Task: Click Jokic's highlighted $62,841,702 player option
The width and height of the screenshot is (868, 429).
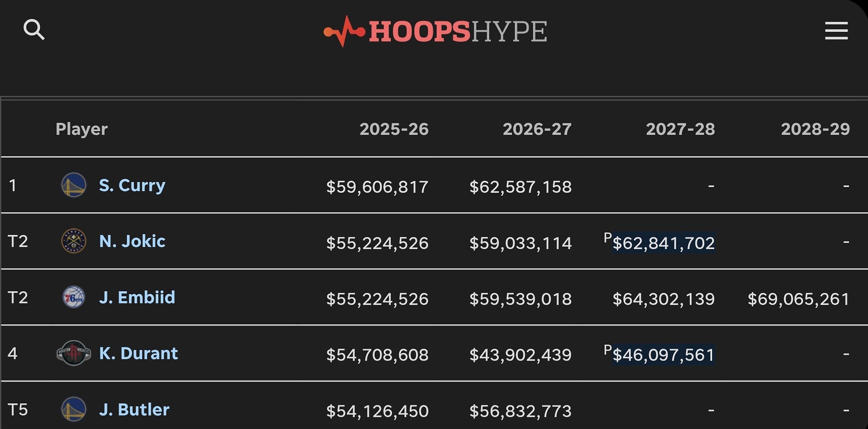Action: point(664,243)
